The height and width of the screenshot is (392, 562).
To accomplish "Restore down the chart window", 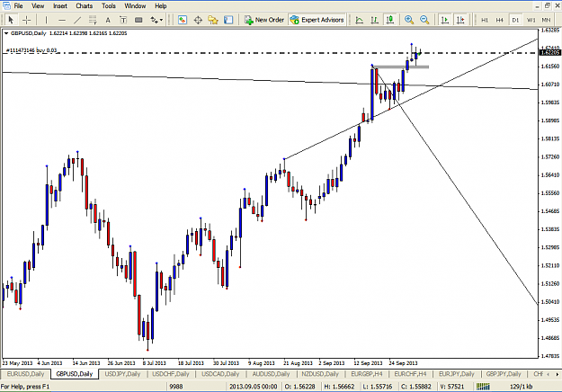I will [548, 5].
